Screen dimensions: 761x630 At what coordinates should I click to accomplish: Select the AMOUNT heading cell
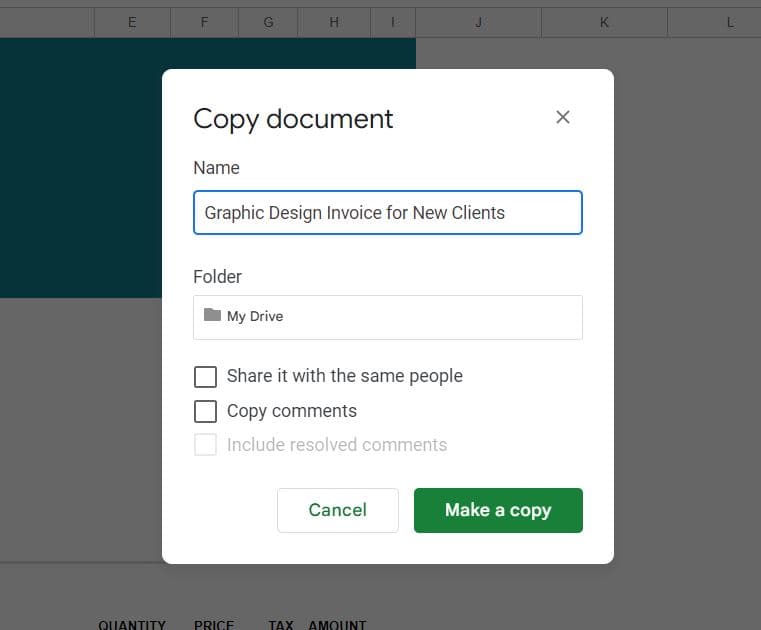(337, 624)
